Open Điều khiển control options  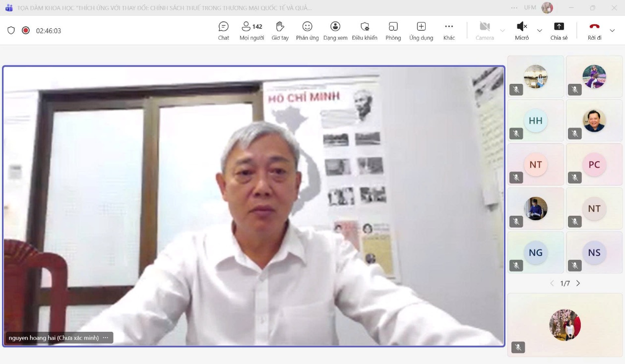365,31
